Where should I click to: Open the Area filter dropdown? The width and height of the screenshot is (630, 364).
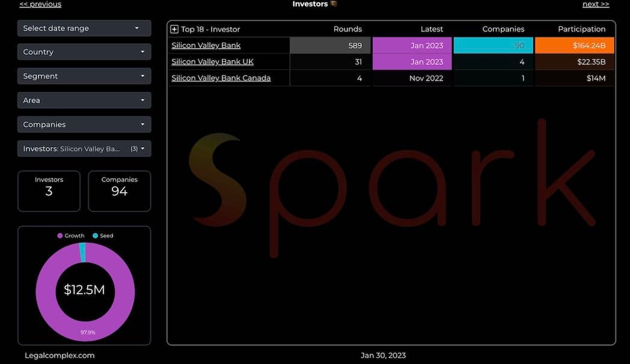point(84,100)
